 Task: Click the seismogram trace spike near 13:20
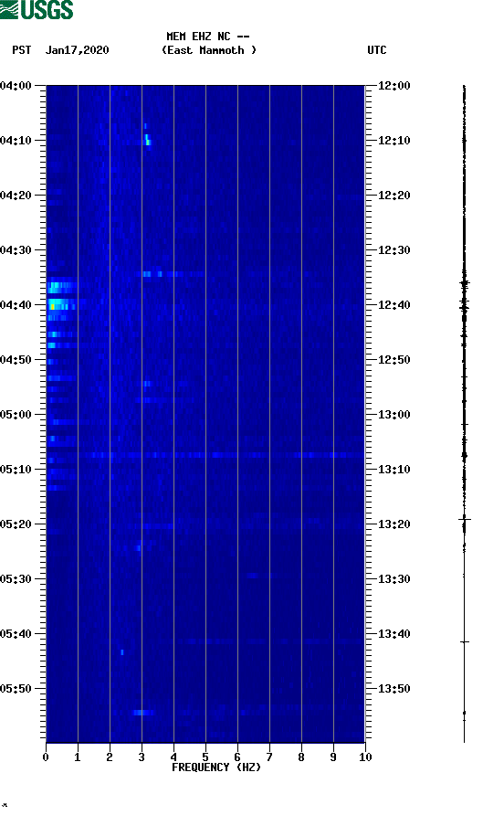point(465,519)
